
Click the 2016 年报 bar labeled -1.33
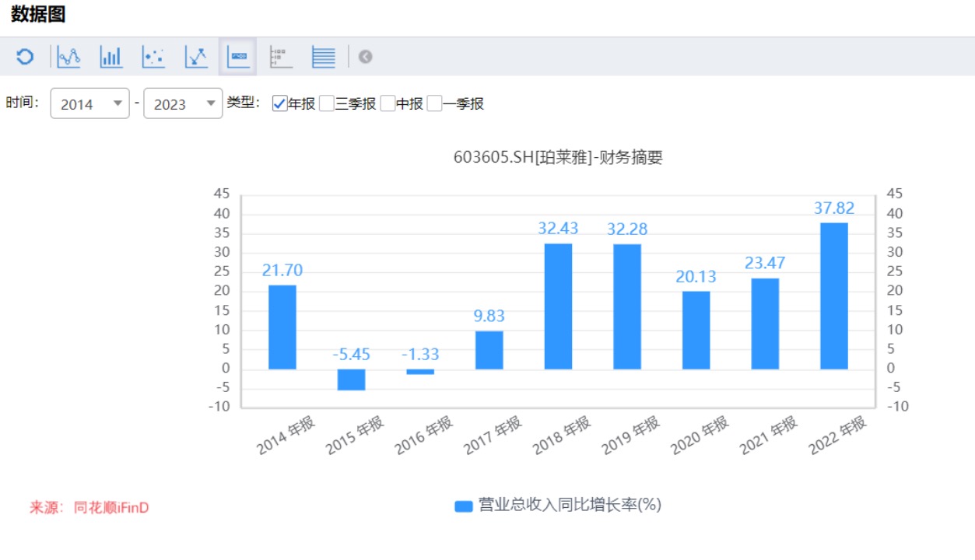pos(420,372)
